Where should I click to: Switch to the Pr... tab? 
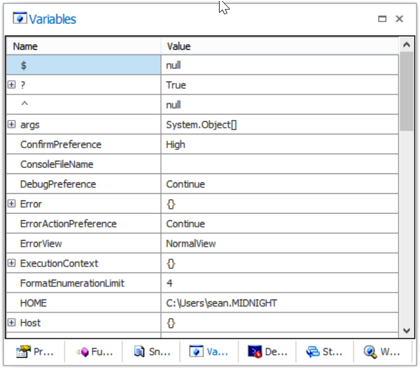pyautogui.click(x=35, y=352)
